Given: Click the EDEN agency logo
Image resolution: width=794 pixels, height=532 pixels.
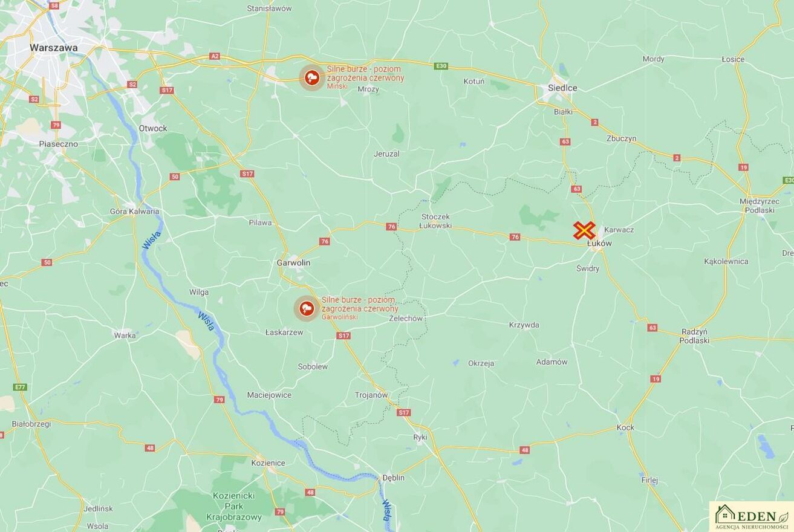Looking at the screenshot, I should pos(752,516).
